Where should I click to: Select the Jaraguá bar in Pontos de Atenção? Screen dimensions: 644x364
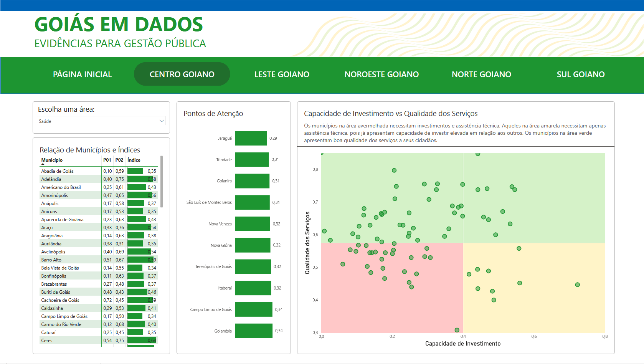[251, 138]
